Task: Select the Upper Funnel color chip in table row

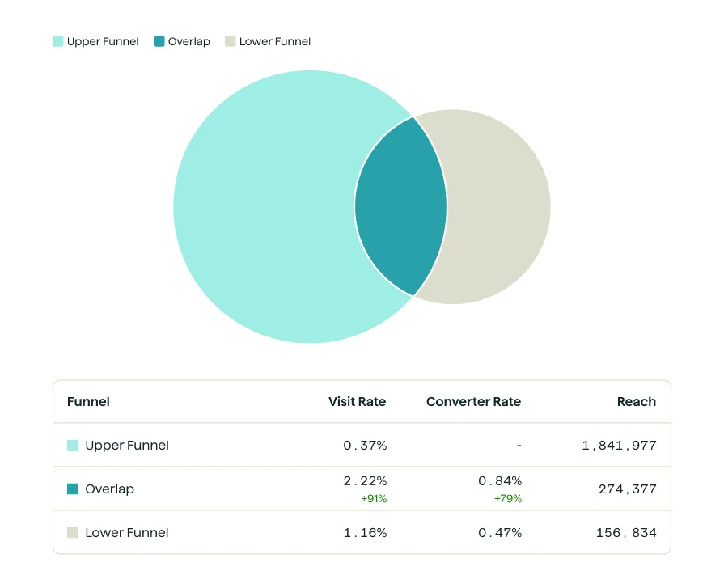Action: [72, 445]
